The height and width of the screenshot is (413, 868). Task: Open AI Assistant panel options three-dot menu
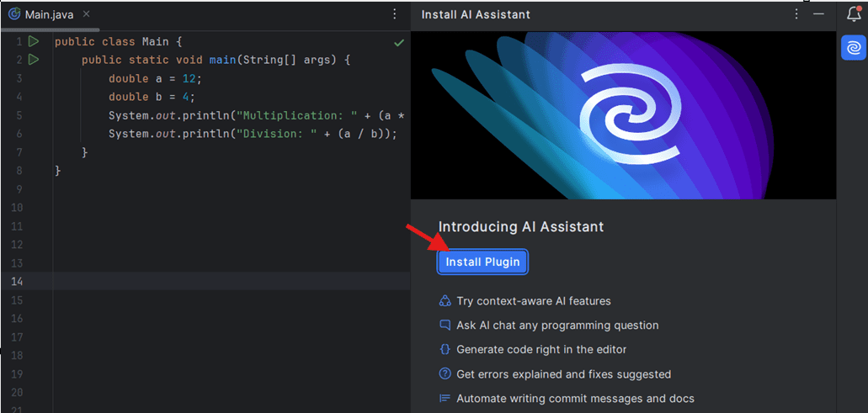tap(796, 14)
